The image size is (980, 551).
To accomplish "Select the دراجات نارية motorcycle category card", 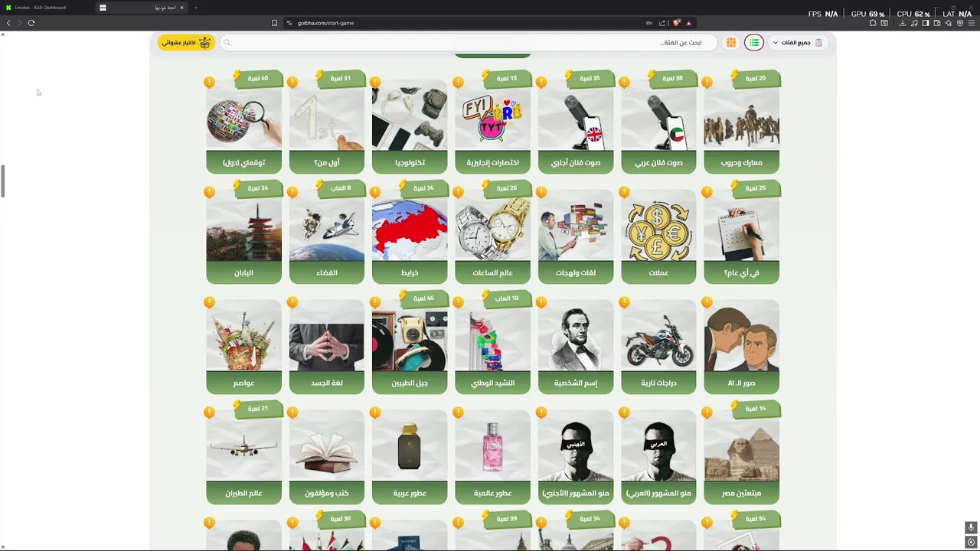I will click(658, 346).
